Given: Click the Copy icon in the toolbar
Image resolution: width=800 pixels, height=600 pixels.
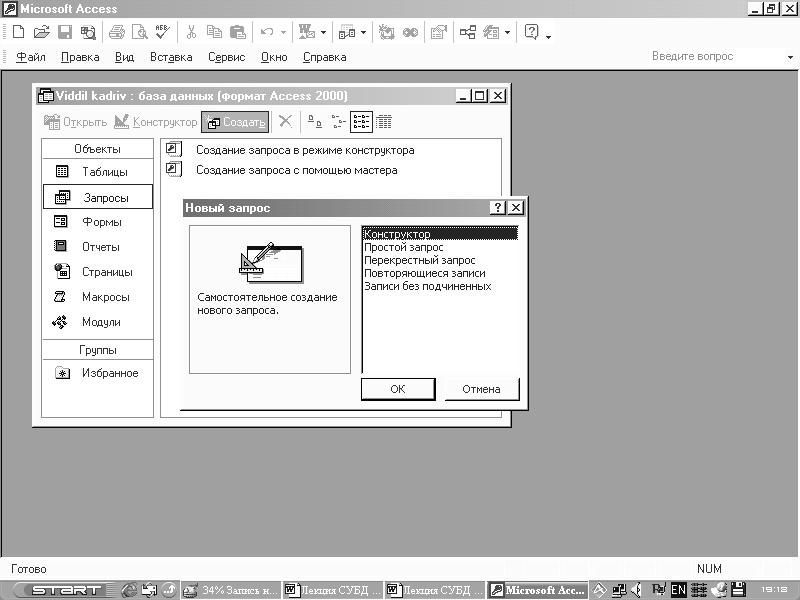Looking at the screenshot, I should coord(214,32).
